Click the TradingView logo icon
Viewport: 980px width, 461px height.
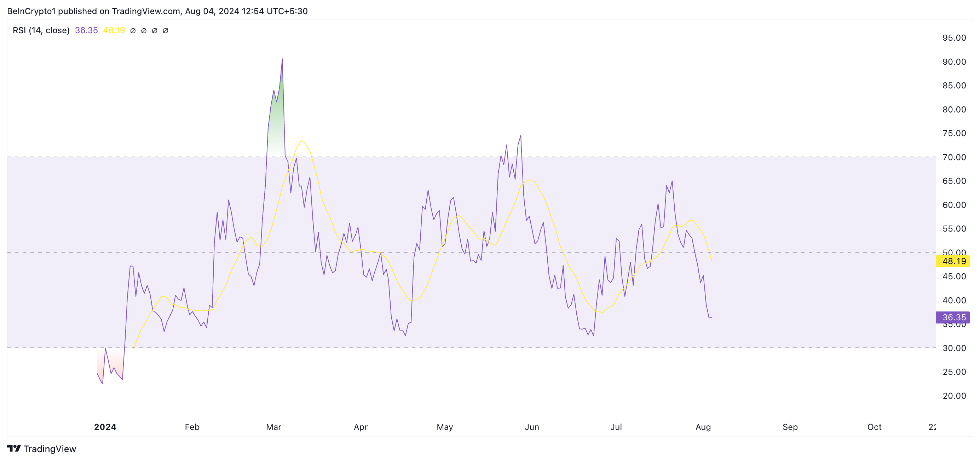click(14, 449)
